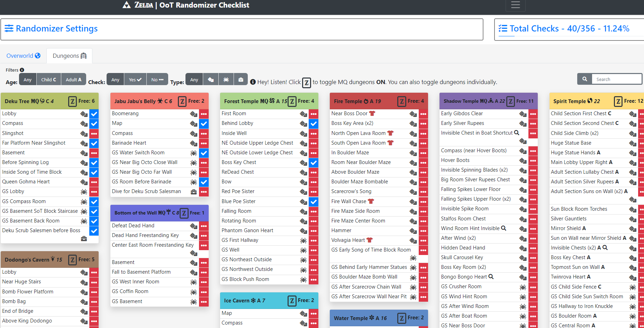The image size is (644, 328).
Task: Toggle MQ on Dodongo's Cavern header
Action: pos(72,260)
